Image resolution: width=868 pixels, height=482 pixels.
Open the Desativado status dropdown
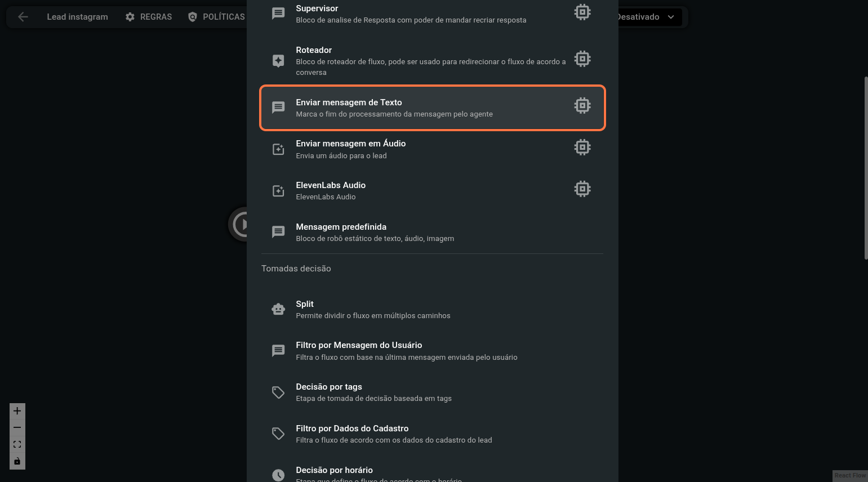(x=648, y=17)
